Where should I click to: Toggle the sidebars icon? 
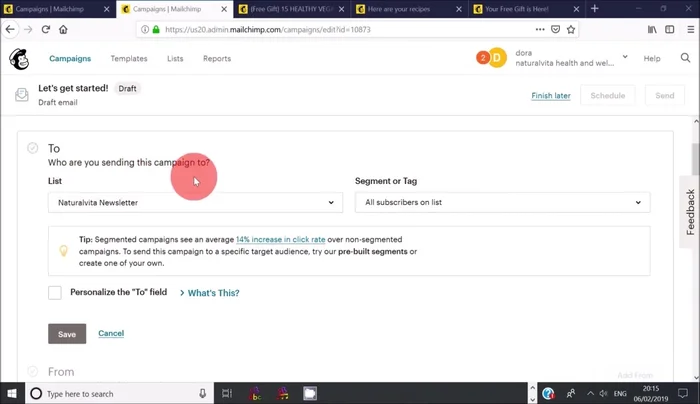(x=670, y=29)
